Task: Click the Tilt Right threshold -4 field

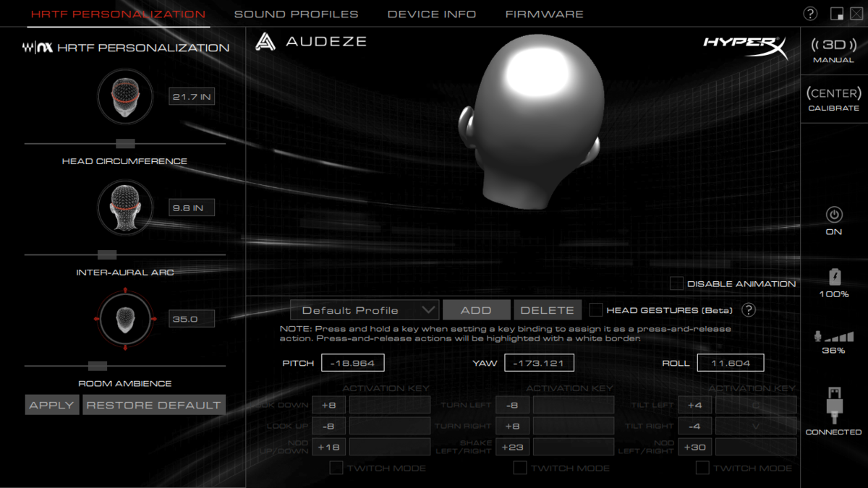Action: point(694,426)
